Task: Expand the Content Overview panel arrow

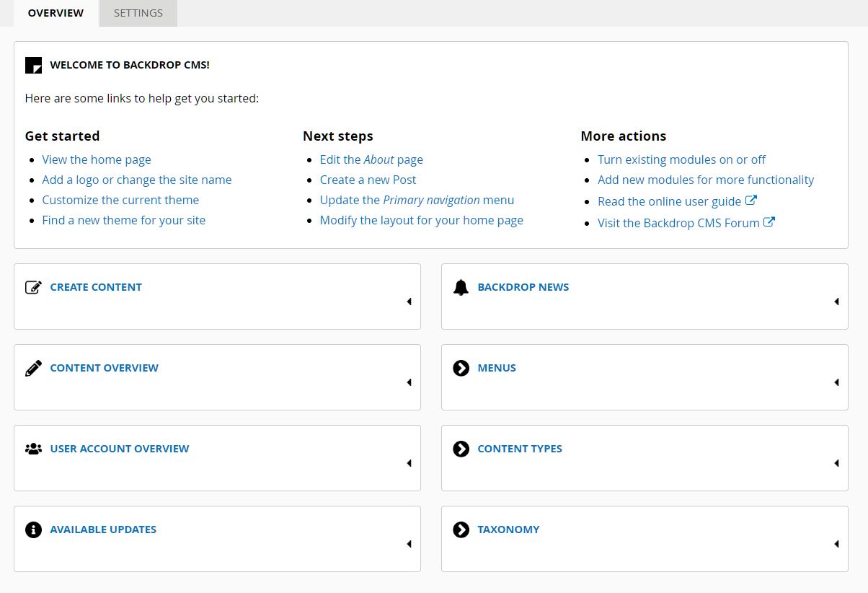Action: [x=409, y=382]
